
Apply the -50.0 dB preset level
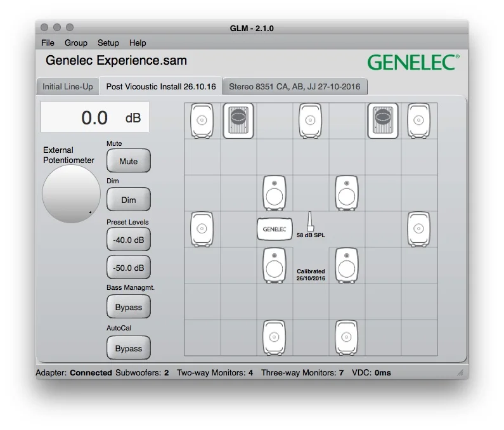tap(129, 267)
